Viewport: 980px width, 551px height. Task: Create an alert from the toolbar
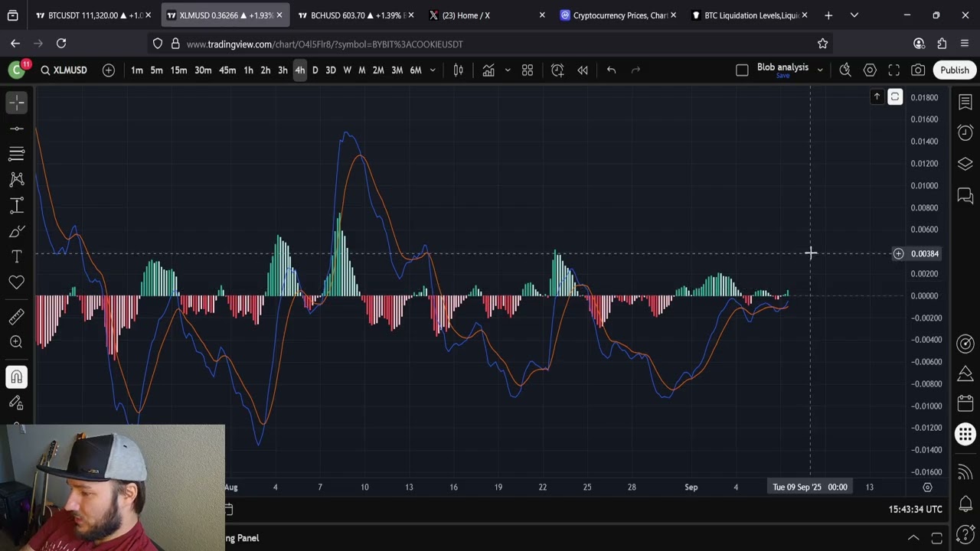click(x=557, y=70)
